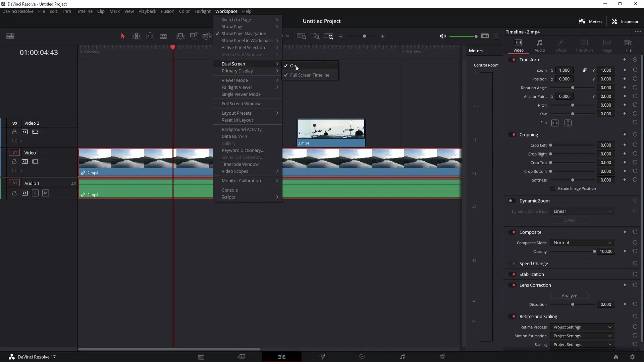Open the Timecode Window menu entry
Screen dimensions: 644x362
pyautogui.click(x=248, y=165)
